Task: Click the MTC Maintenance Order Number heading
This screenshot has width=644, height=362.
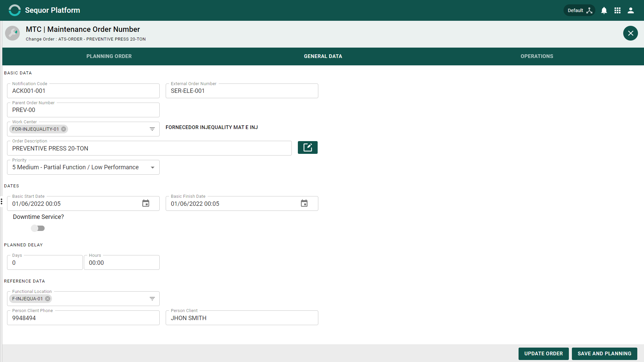Action: tap(83, 29)
